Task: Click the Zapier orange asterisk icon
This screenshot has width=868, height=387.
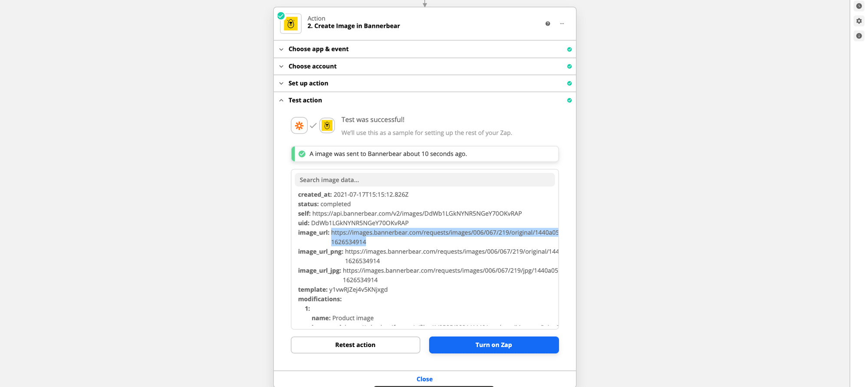Action: pos(299,126)
